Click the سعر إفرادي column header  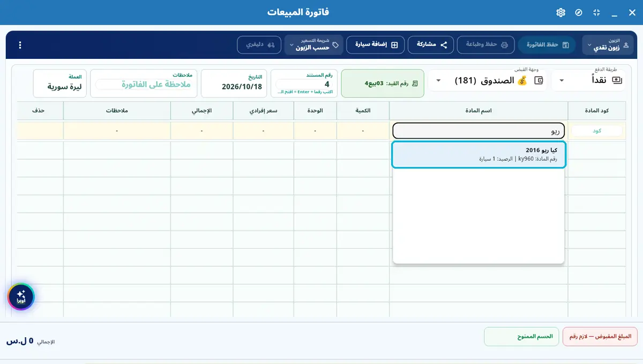(264, 110)
